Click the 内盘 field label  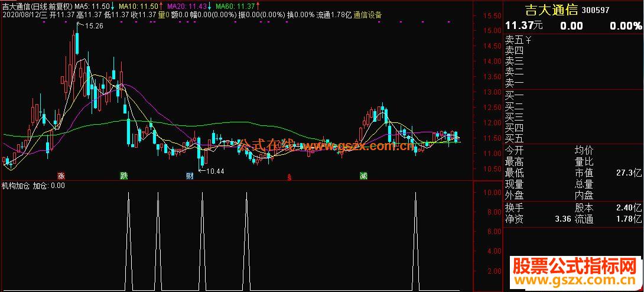[x=584, y=195]
